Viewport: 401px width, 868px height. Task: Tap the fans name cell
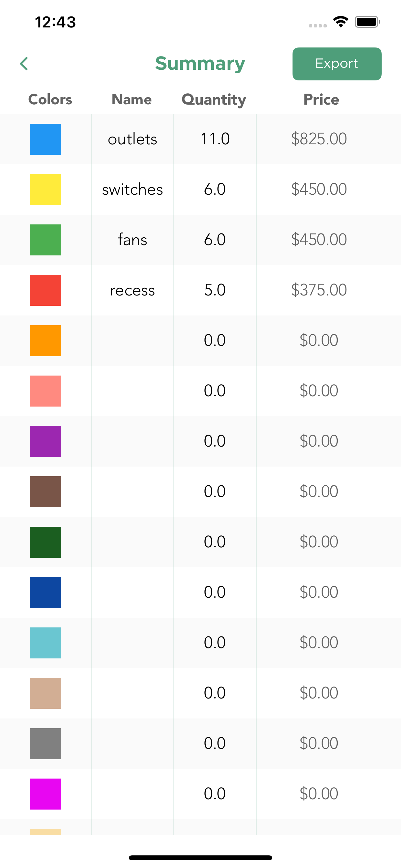point(132,240)
